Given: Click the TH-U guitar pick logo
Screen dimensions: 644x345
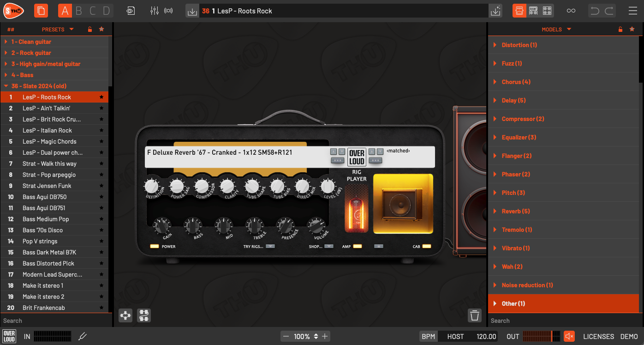Looking at the screenshot, I should coord(14,10).
